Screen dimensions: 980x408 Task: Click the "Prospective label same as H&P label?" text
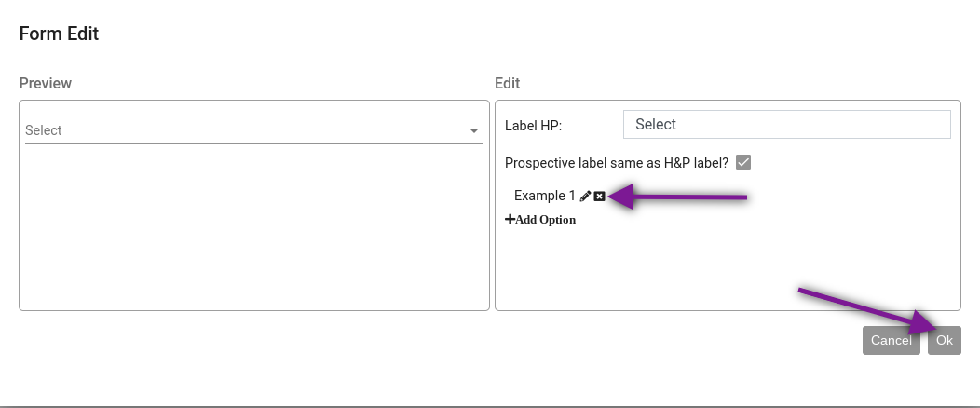pyautogui.click(x=616, y=163)
